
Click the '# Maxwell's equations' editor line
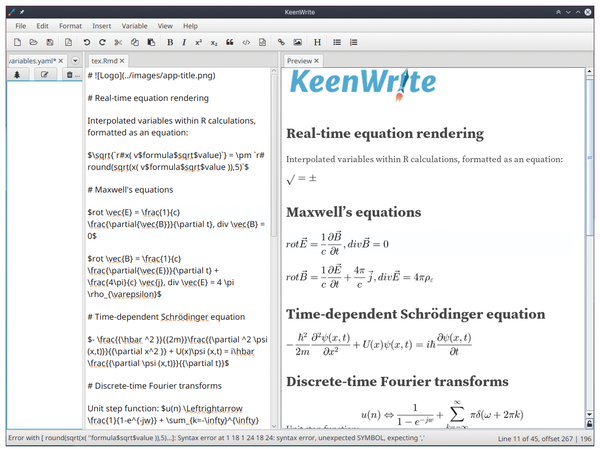click(130, 189)
